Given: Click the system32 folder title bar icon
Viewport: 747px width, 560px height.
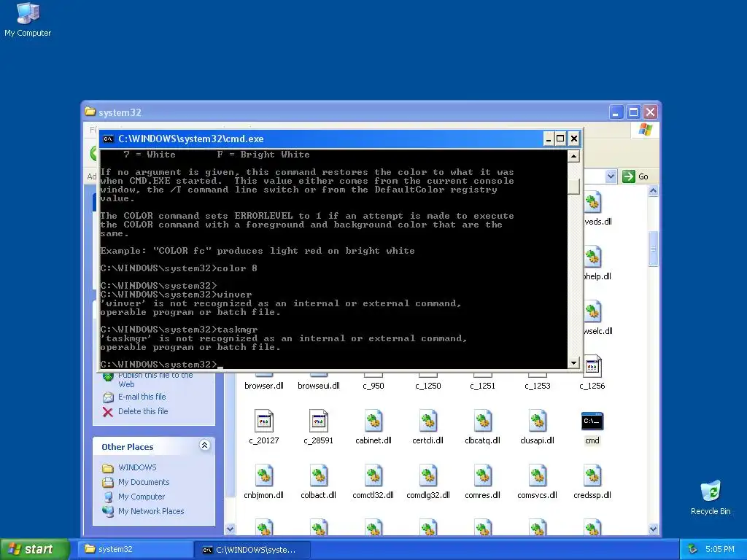Looking at the screenshot, I should [x=90, y=112].
